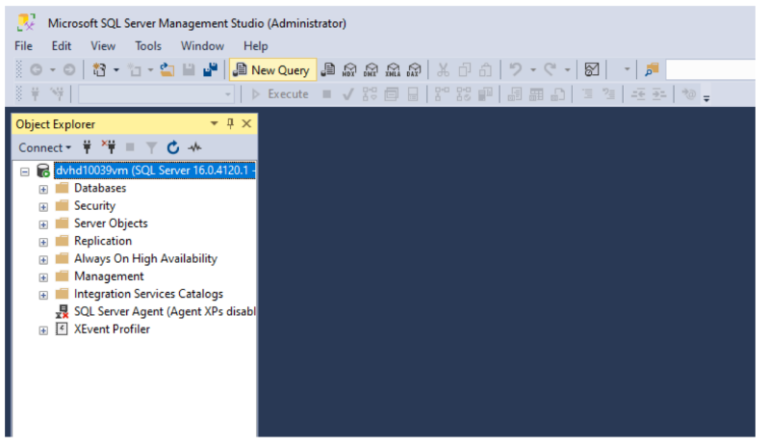Image resolution: width=768 pixels, height=447 pixels.
Task: Open Analysis Services DMX Query icon
Action: 371,70
